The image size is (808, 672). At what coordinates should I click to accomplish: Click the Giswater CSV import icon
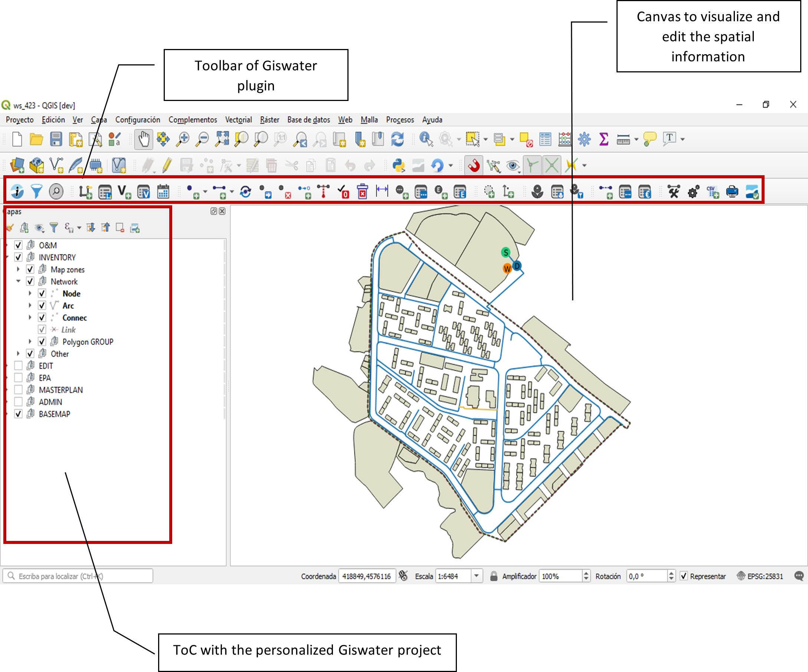point(713,192)
